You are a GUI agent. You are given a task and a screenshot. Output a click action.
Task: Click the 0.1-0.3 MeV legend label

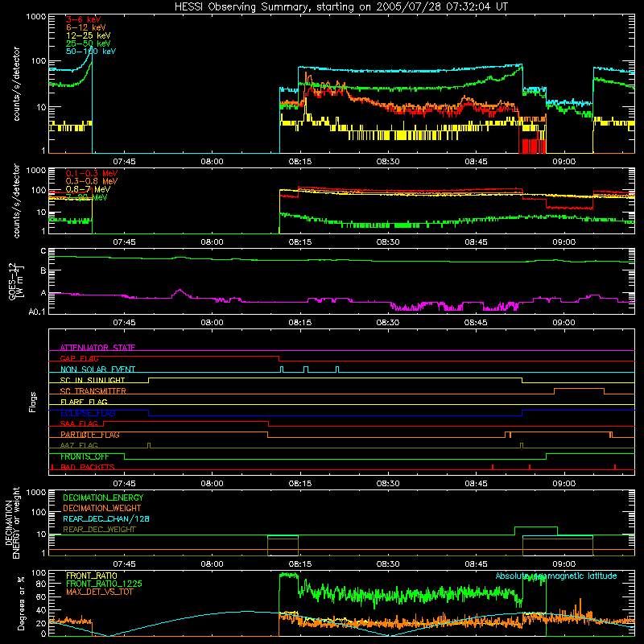click(x=91, y=173)
